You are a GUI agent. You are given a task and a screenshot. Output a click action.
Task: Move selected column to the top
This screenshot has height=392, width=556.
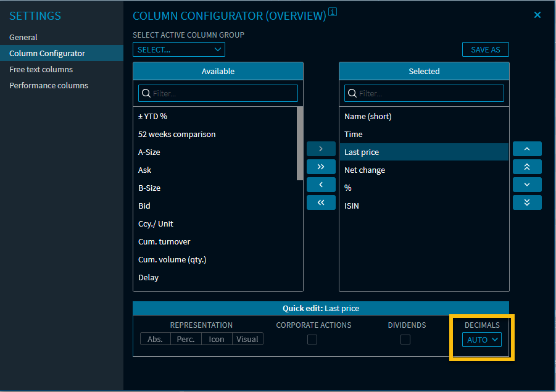tap(526, 167)
